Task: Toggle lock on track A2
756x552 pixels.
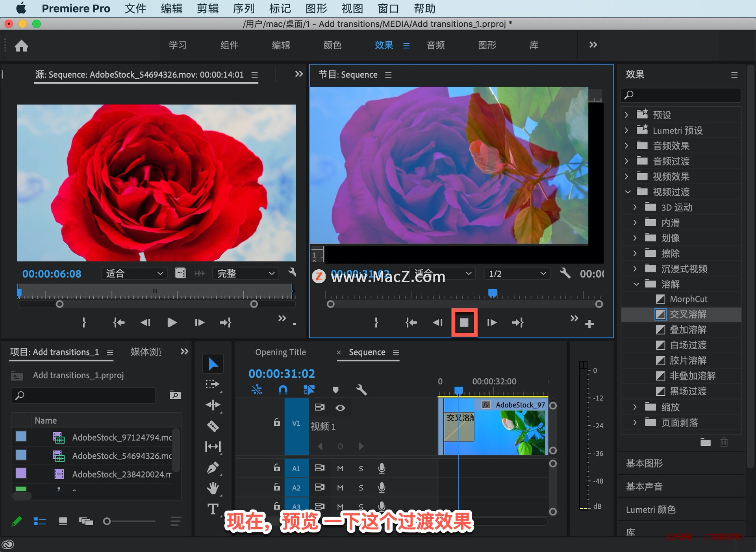Action: click(x=277, y=487)
